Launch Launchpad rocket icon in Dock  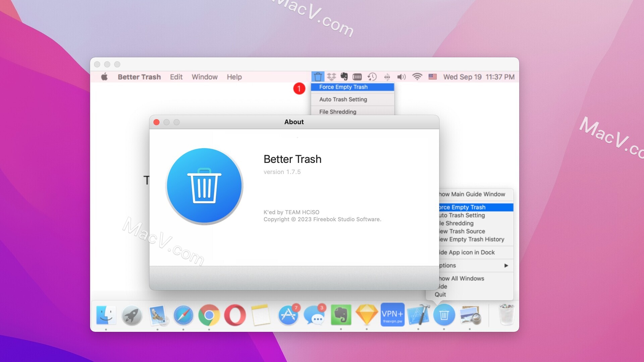pyautogui.click(x=132, y=315)
